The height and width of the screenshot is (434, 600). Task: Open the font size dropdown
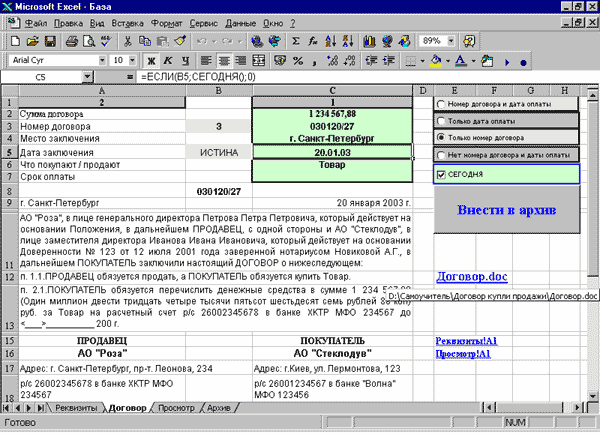[132, 60]
